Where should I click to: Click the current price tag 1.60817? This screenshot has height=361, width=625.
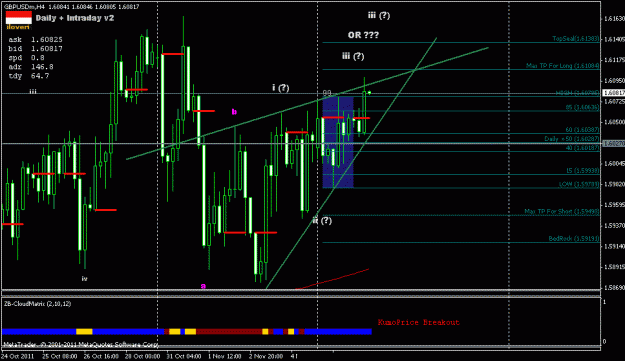click(x=613, y=93)
